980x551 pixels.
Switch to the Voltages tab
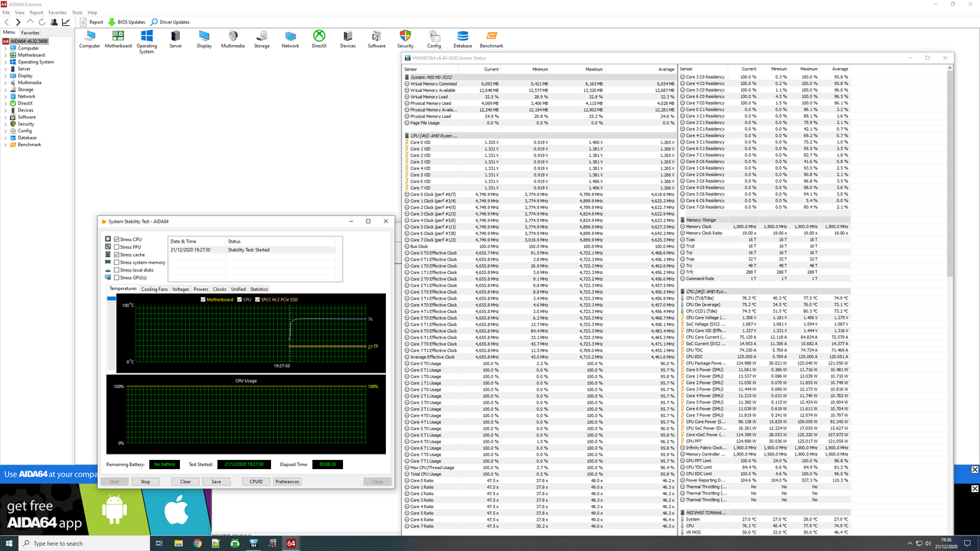click(181, 289)
